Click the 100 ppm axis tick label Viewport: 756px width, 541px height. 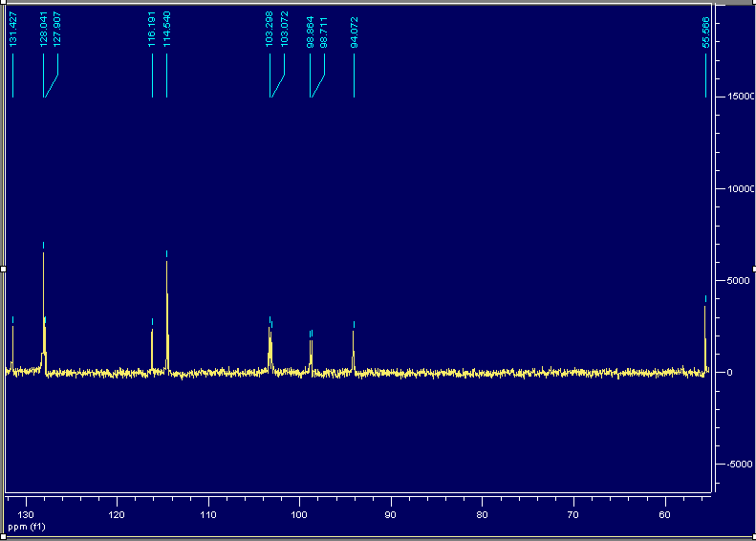[299, 515]
